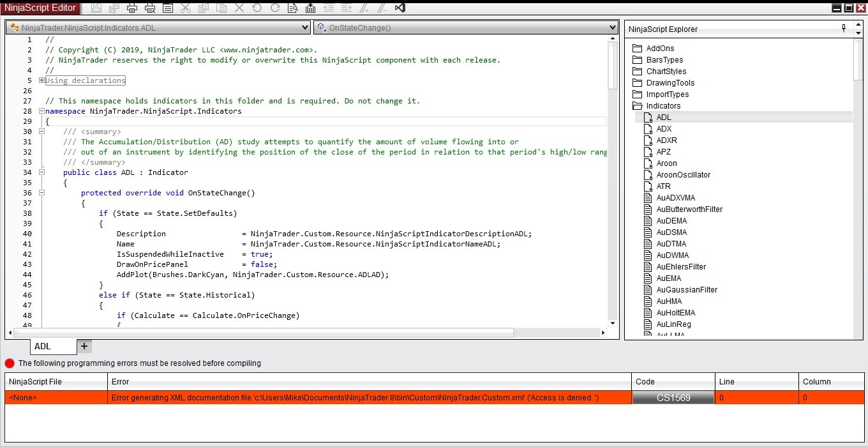
Task: Switch to the ADL editor tab
Action: coord(53,346)
